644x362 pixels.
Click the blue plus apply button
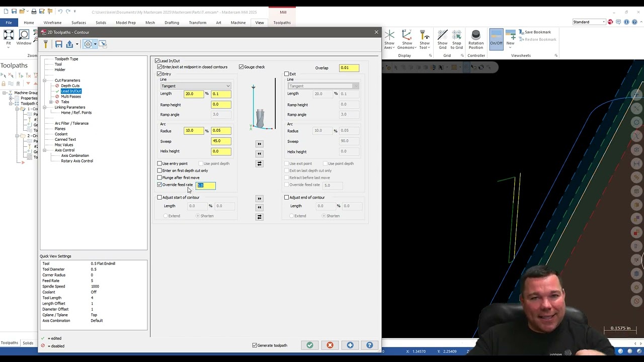(x=350, y=345)
